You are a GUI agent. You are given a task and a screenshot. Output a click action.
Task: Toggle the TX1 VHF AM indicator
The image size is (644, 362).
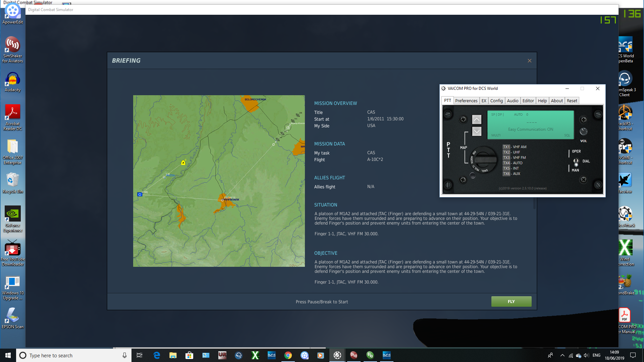506,147
